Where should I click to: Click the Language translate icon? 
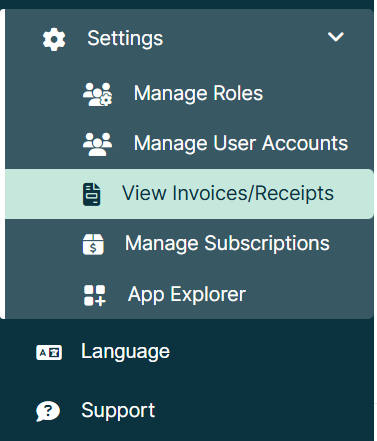[49, 352]
